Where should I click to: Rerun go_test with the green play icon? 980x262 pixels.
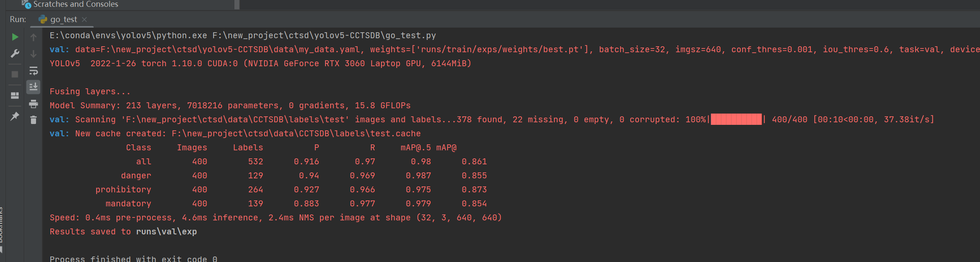pos(15,37)
